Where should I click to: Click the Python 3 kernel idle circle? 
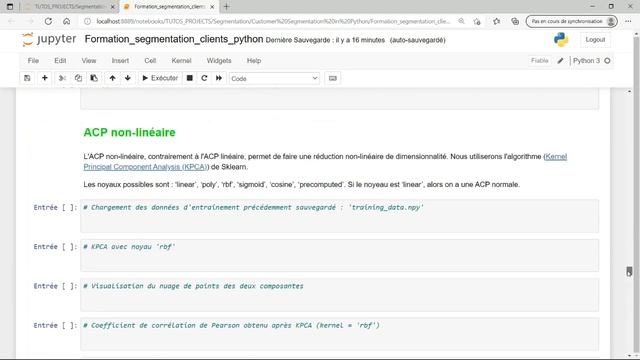607,60
